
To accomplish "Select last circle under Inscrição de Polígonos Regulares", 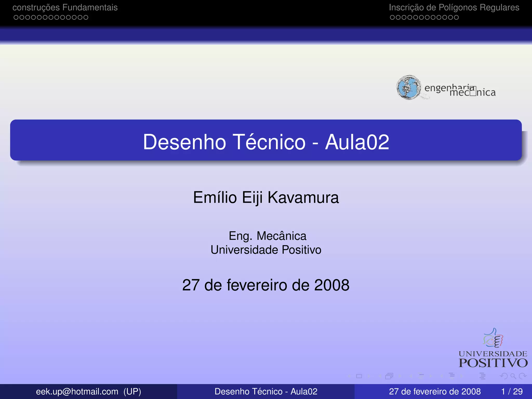I will pyautogui.click(x=456, y=17).
